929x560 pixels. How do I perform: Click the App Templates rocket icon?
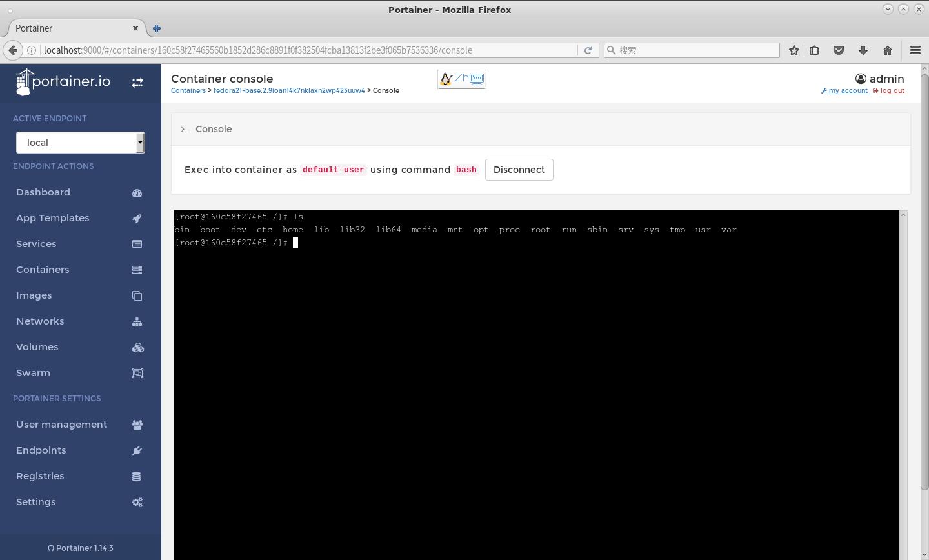click(x=137, y=219)
